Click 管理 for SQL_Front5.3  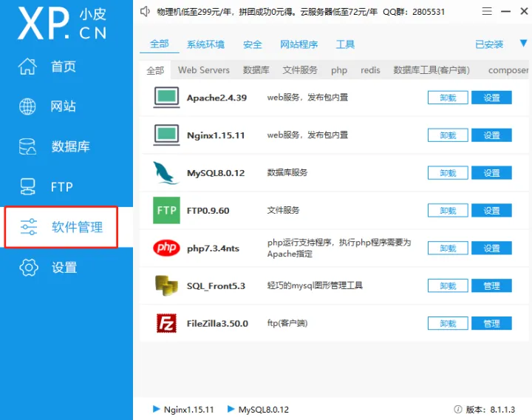coord(491,286)
